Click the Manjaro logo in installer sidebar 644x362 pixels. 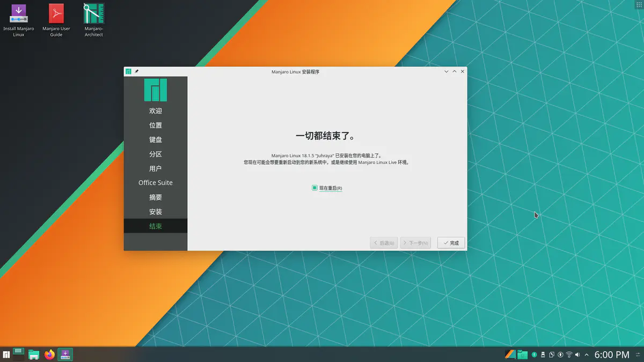[x=156, y=90]
